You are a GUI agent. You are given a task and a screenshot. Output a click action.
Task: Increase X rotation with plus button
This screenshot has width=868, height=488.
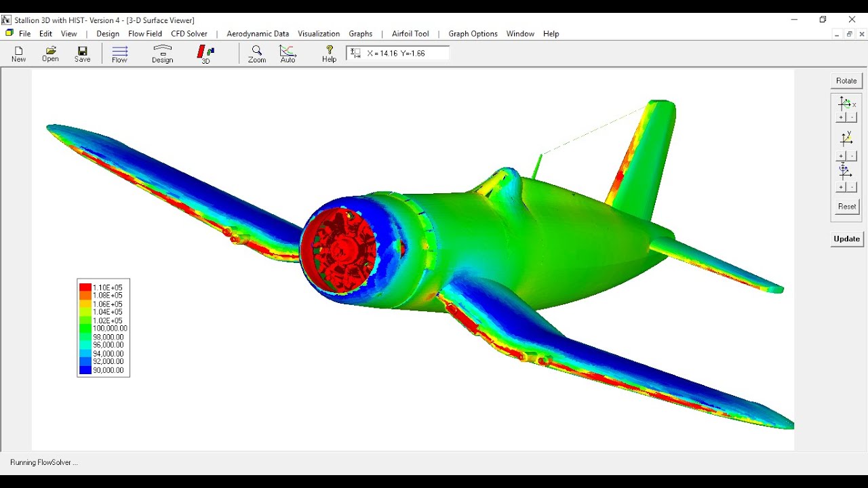tap(841, 118)
